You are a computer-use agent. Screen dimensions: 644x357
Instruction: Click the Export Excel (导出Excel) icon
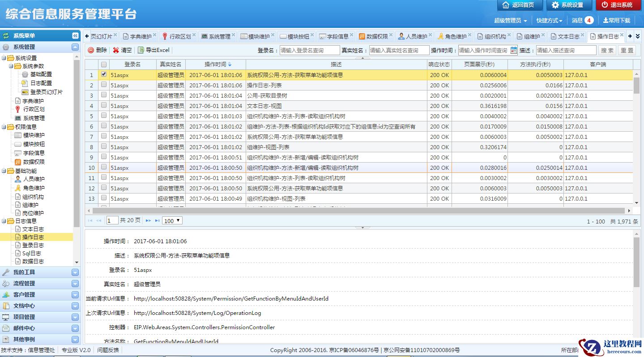click(x=141, y=50)
